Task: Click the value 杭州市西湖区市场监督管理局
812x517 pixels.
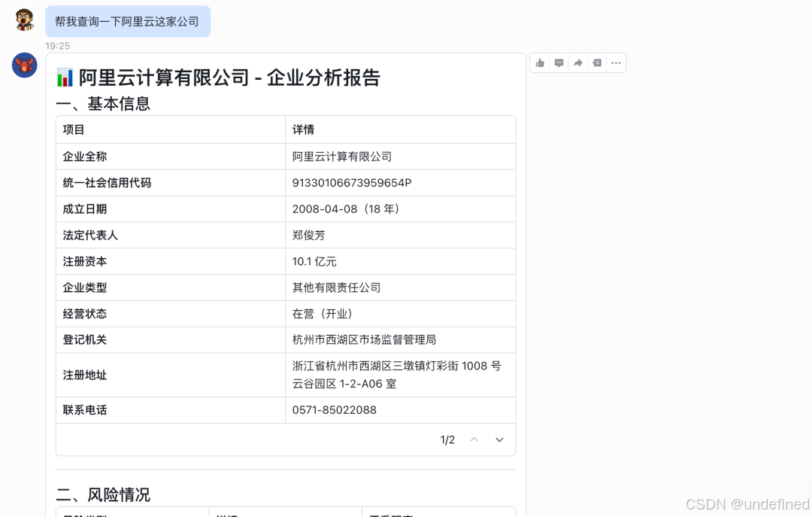Action: point(364,339)
